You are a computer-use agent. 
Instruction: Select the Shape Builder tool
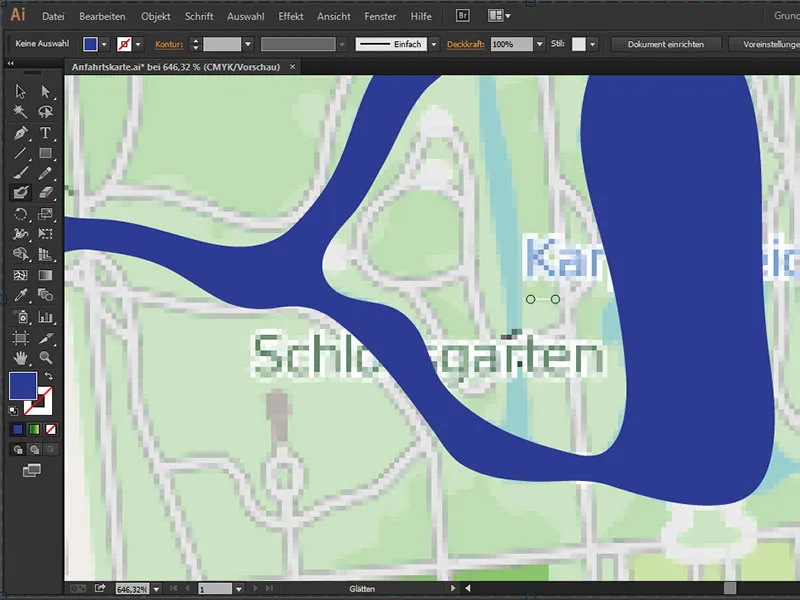tap(20, 254)
